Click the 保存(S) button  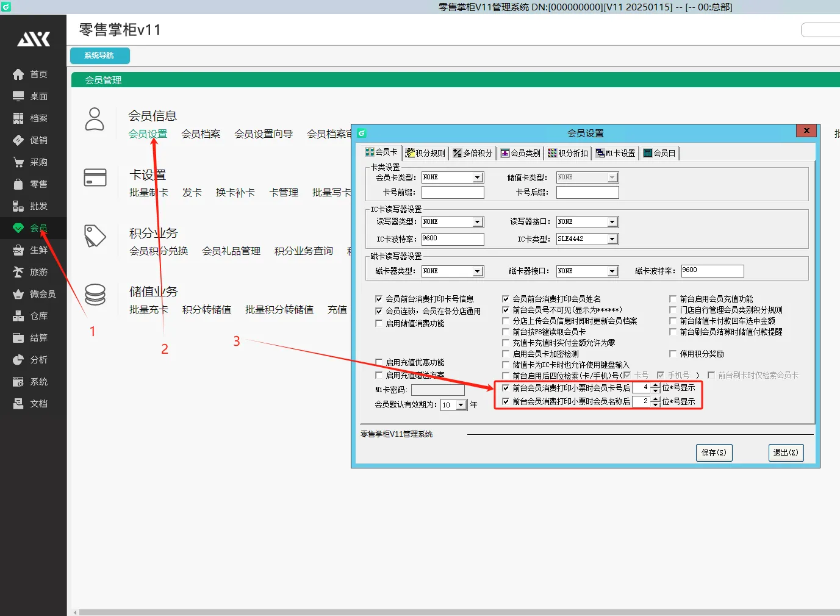tap(714, 453)
